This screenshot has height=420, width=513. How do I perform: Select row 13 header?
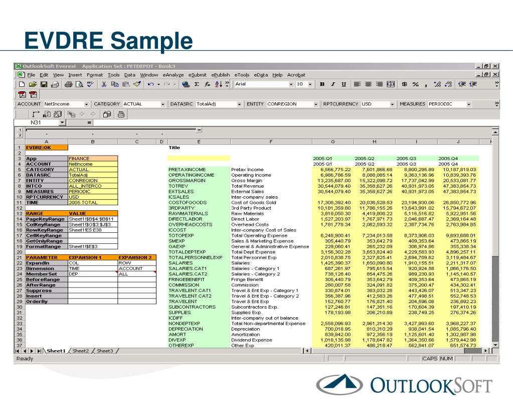click(19, 213)
